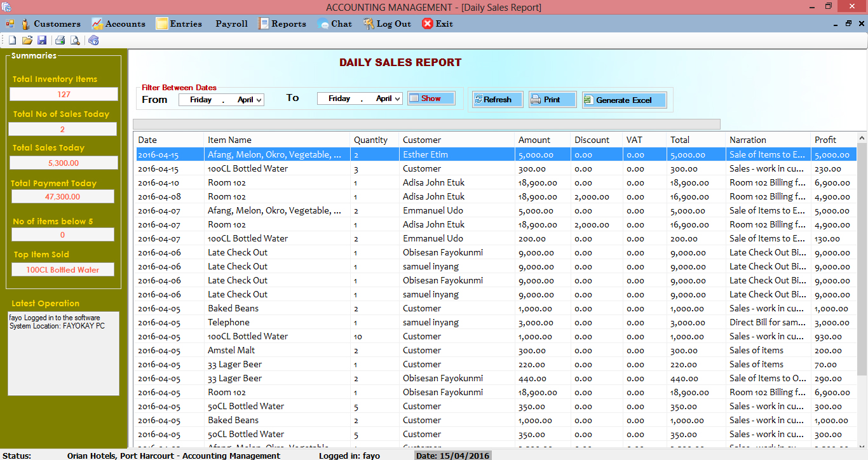Click the open folder toolbar icon

(27, 41)
